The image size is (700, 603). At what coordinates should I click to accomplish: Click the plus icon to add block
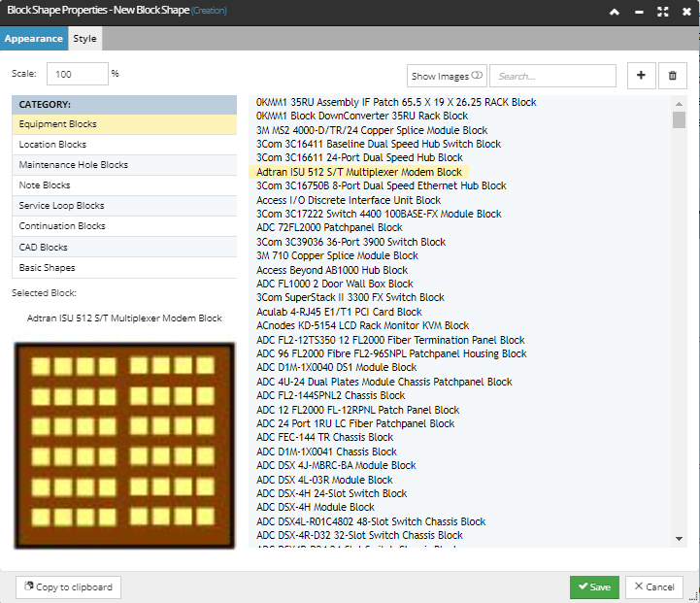click(x=641, y=76)
